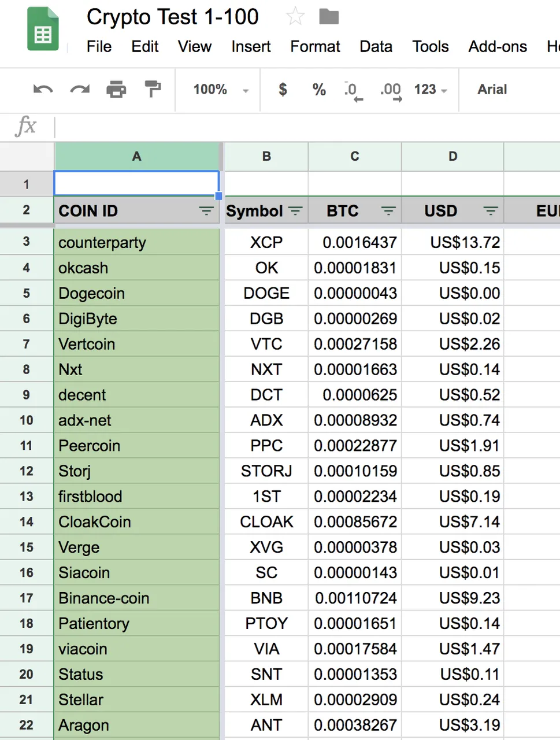
Task: Click the okcash cell
Action: (137, 268)
